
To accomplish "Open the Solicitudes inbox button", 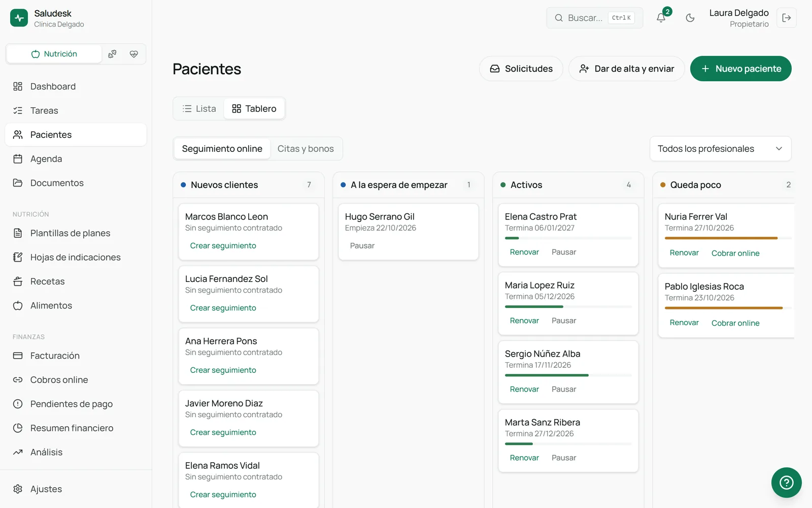I will [521, 69].
